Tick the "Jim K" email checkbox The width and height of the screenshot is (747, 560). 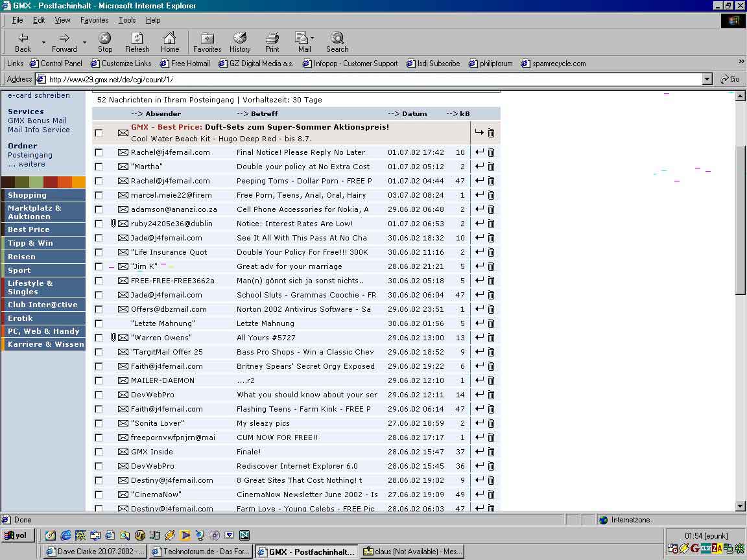pos(99,266)
